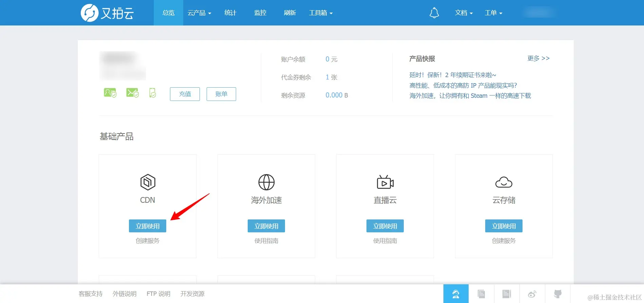Click the 云存储 cloud icon
This screenshot has height=303, width=644.
tap(504, 182)
